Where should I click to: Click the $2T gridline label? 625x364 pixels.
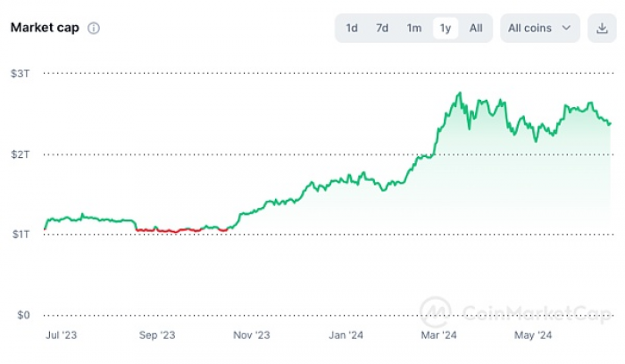(20, 154)
